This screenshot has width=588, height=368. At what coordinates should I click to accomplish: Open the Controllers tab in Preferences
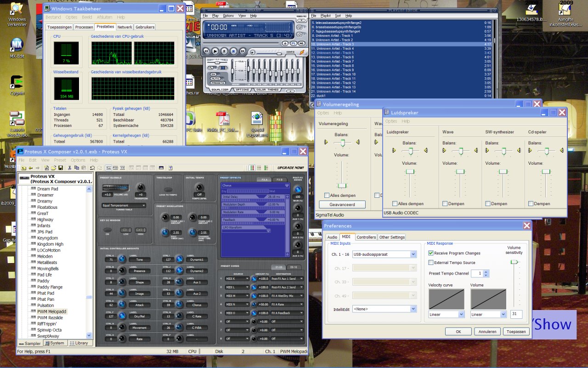tap(366, 237)
